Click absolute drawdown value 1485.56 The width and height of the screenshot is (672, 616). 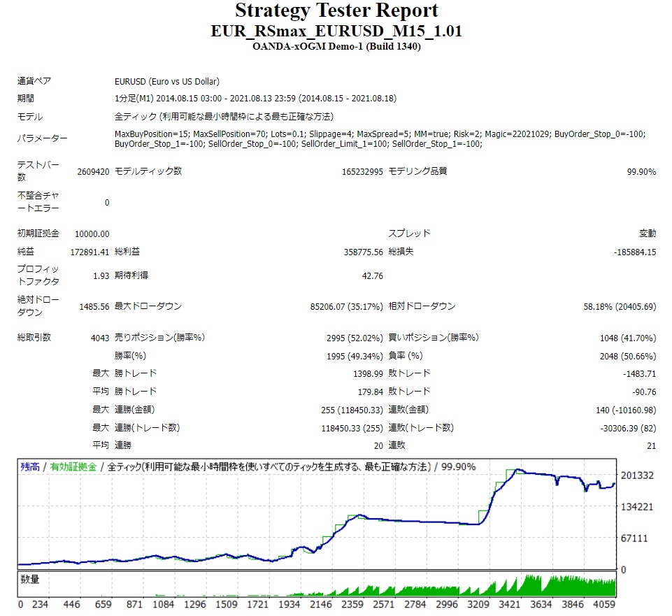point(94,307)
